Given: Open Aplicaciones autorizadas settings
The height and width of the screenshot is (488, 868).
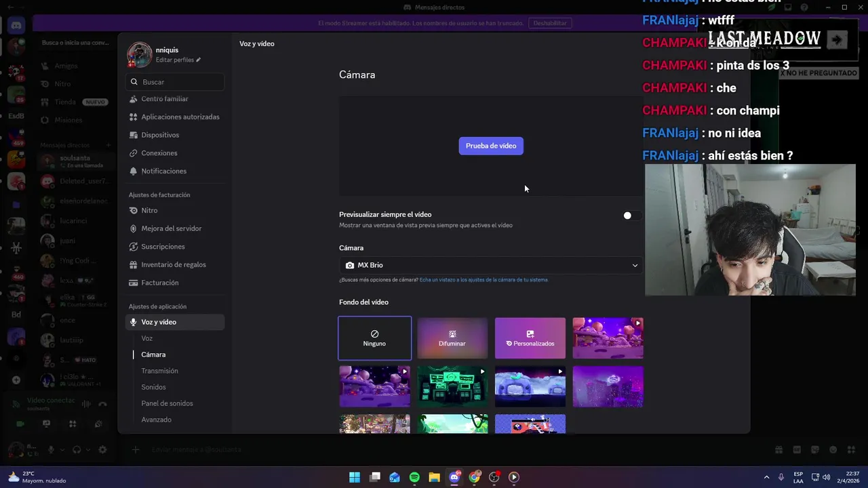Looking at the screenshot, I should (x=175, y=117).
